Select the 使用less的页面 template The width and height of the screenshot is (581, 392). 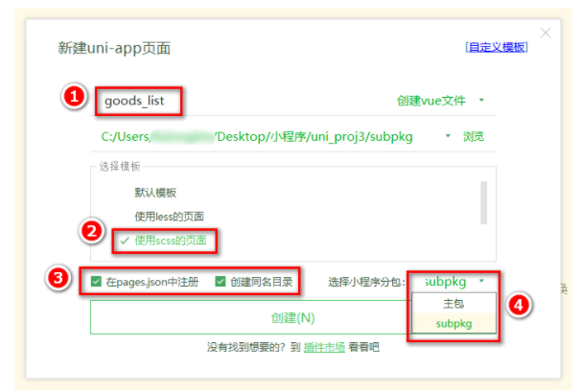(169, 217)
